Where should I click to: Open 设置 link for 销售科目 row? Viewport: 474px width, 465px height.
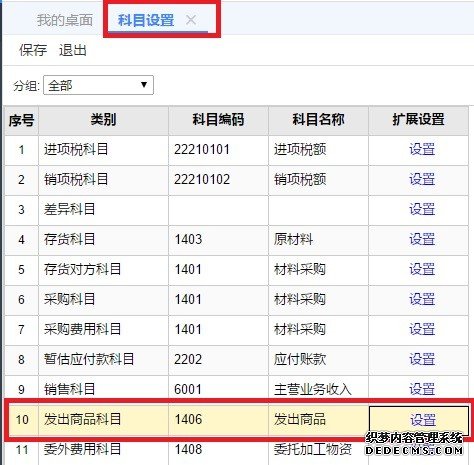pyautogui.click(x=422, y=389)
